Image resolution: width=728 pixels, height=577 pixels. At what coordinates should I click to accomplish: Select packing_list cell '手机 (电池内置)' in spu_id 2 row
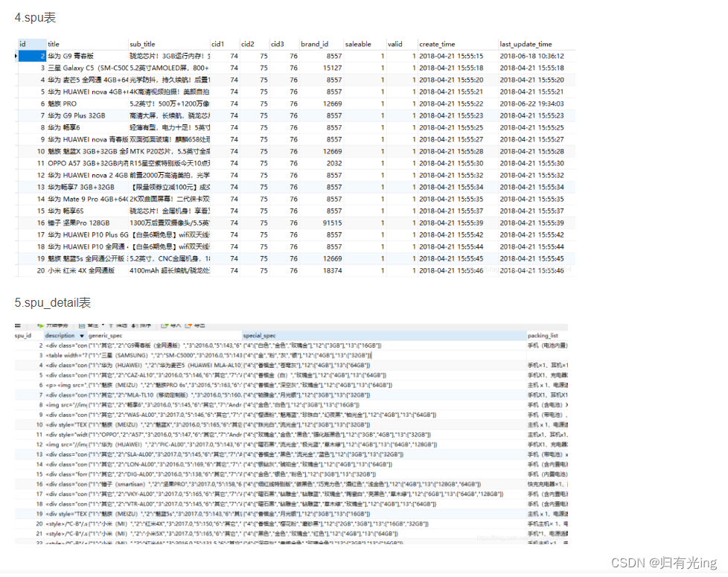tap(547, 345)
